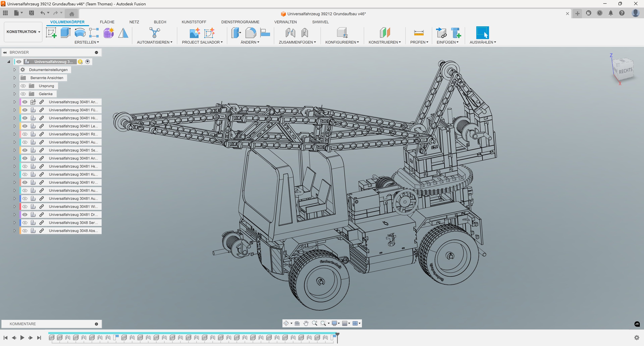Click the Revolve tool icon

(80, 33)
